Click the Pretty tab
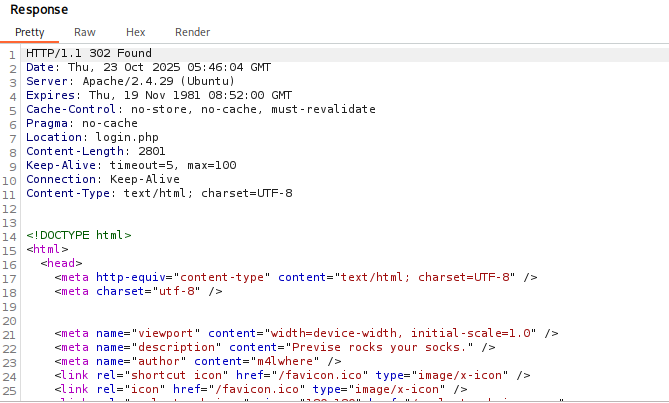The width and height of the screenshot is (669, 403). 30,32
